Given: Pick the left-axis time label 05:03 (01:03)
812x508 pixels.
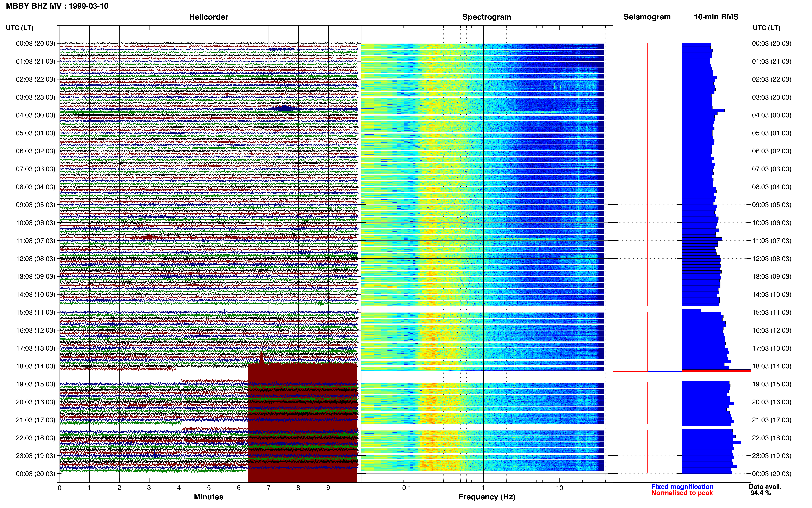Looking at the screenshot, I should 36,133.
